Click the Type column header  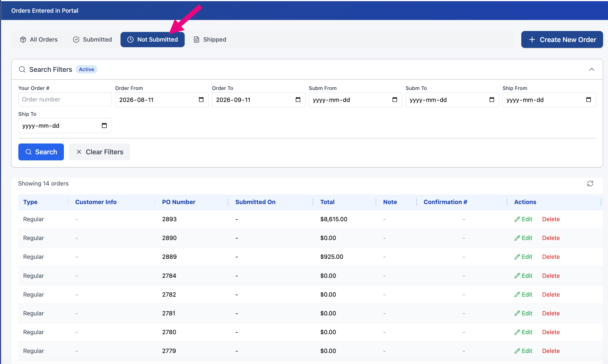click(30, 202)
